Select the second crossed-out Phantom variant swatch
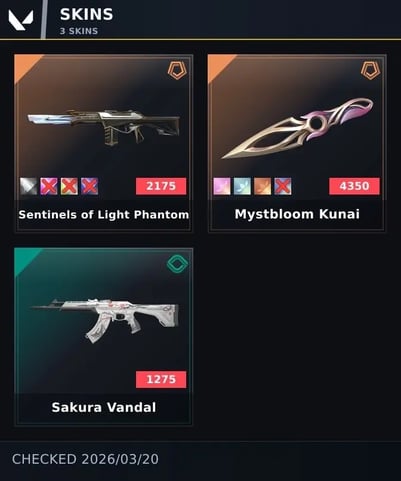 point(69,186)
